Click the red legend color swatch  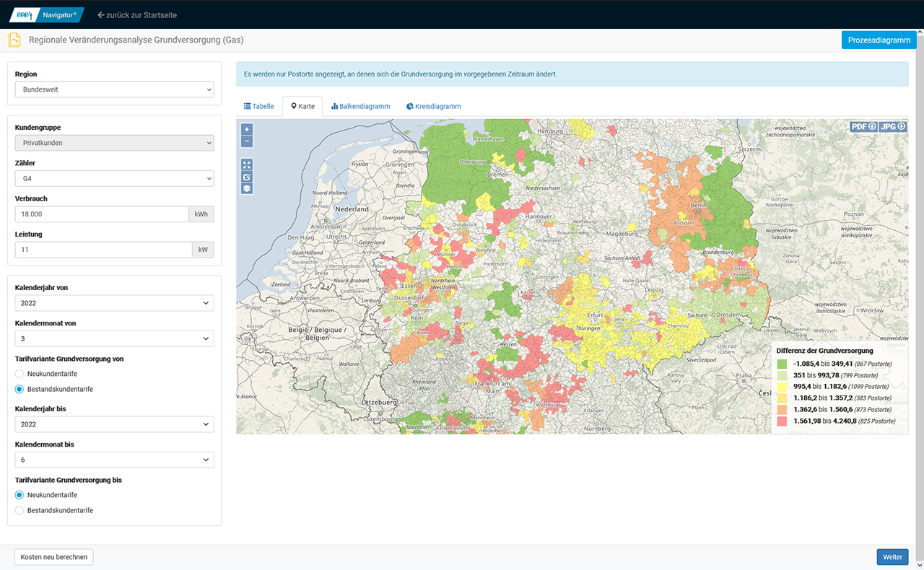[x=782, y=421]
